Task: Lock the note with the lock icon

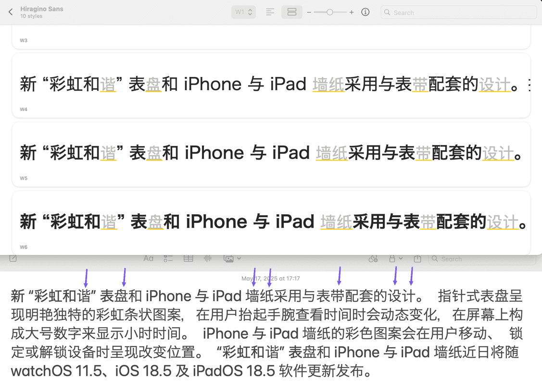Action: pyautogui.click(x=392, y=258)
